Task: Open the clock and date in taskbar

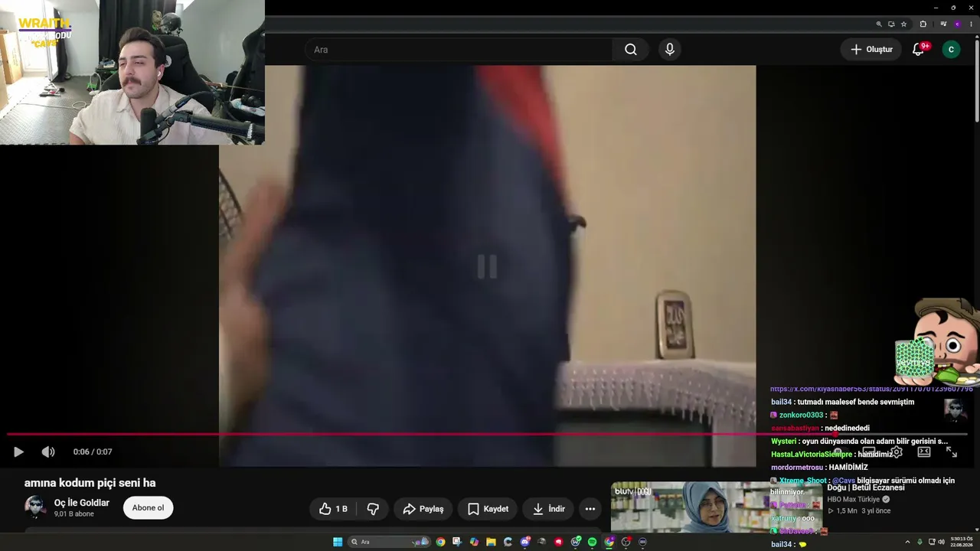Action: [x=961, y=542]
